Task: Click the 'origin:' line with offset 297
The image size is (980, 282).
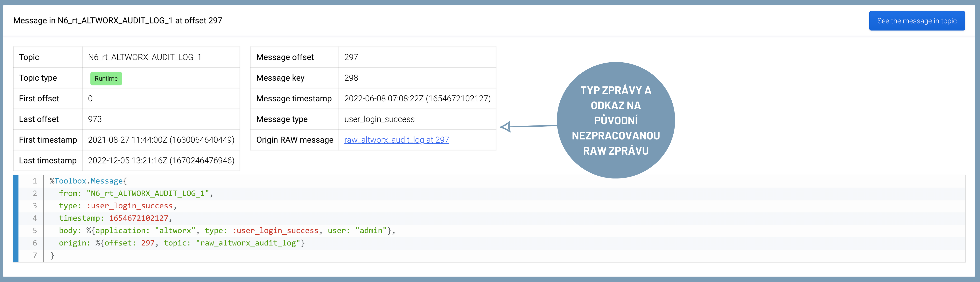Action: point(181,243)
